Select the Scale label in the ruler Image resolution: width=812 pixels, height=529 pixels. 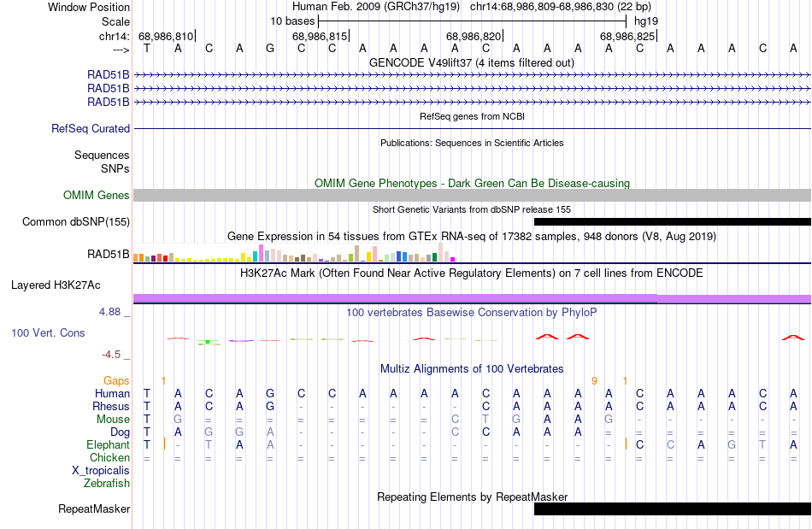pyautogui.click(x=115, y=21)
